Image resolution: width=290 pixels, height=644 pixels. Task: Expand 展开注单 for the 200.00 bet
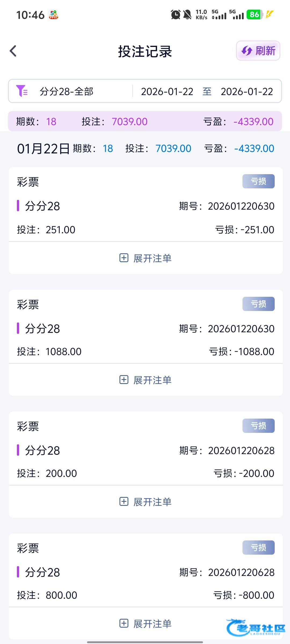[146, 502]
